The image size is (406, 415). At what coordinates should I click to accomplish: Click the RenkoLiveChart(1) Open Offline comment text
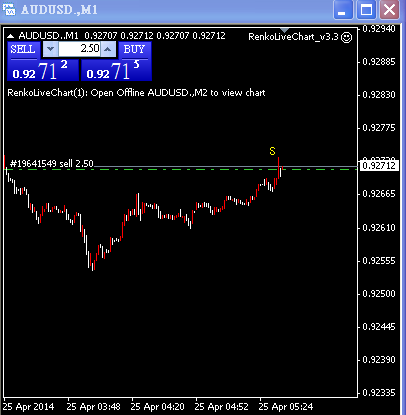pos(136,93)
